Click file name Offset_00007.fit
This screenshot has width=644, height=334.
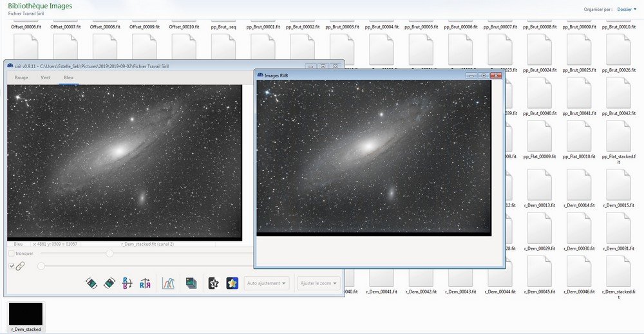tap(65, 26)
